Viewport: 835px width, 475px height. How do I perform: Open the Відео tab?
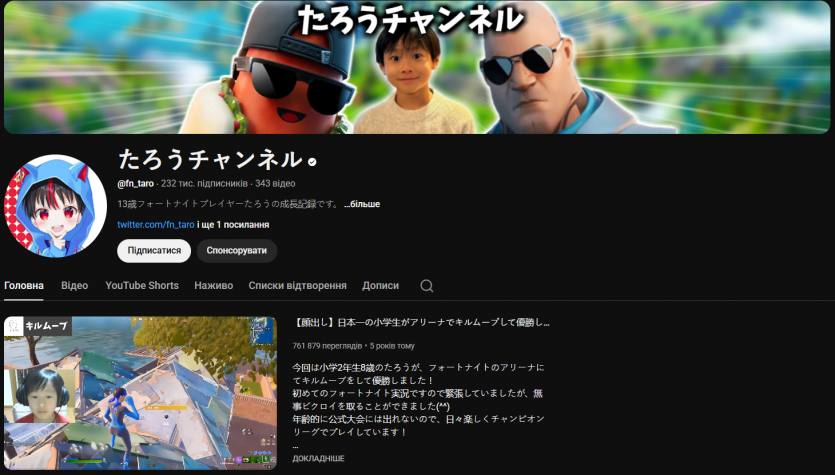tap(74, 286)
